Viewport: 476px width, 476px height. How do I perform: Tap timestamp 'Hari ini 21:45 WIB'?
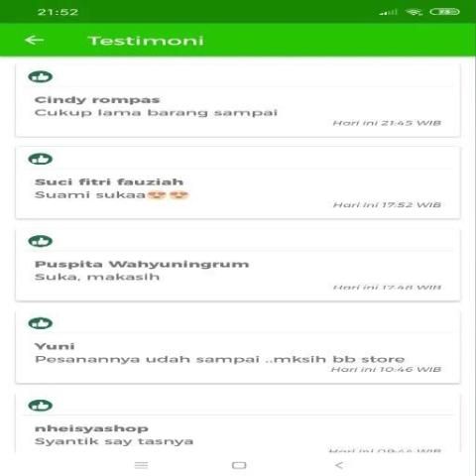pyautogui.click(x=387, y=123)
